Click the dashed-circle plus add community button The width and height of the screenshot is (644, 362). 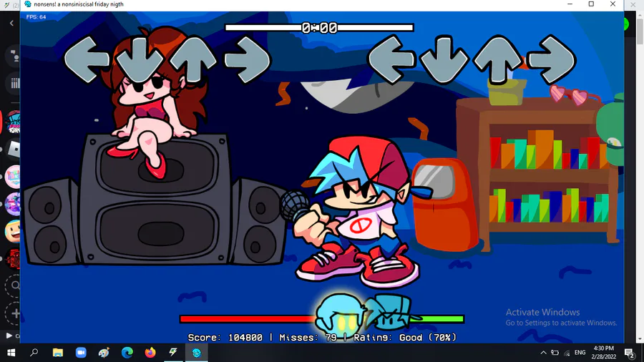[14, 313]
